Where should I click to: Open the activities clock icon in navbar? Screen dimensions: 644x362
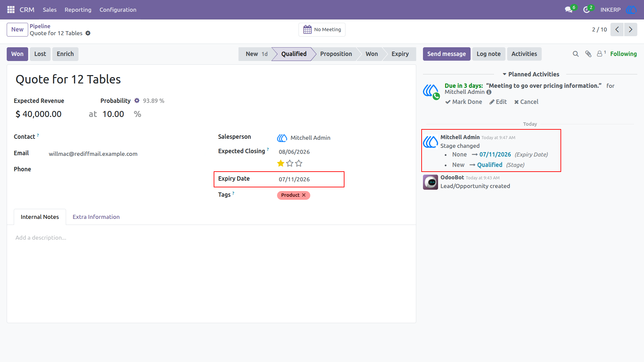pos(586,10)
